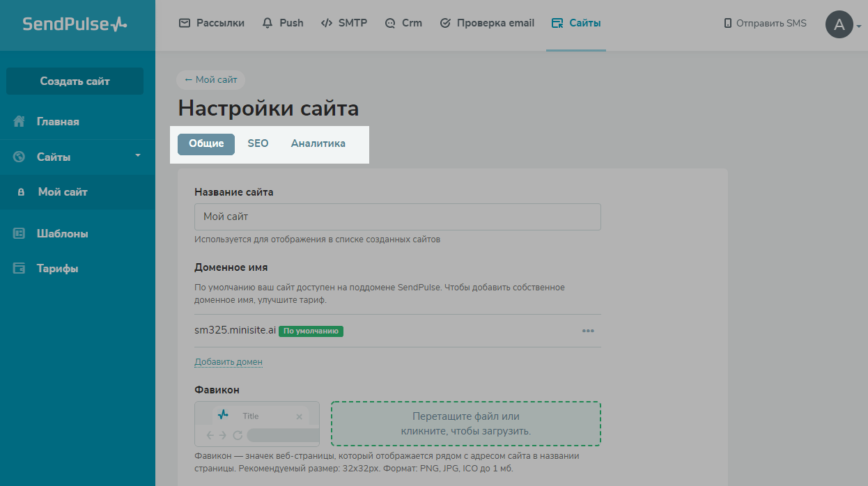Select the Push notifications bell icon

(x=266, y=22)
